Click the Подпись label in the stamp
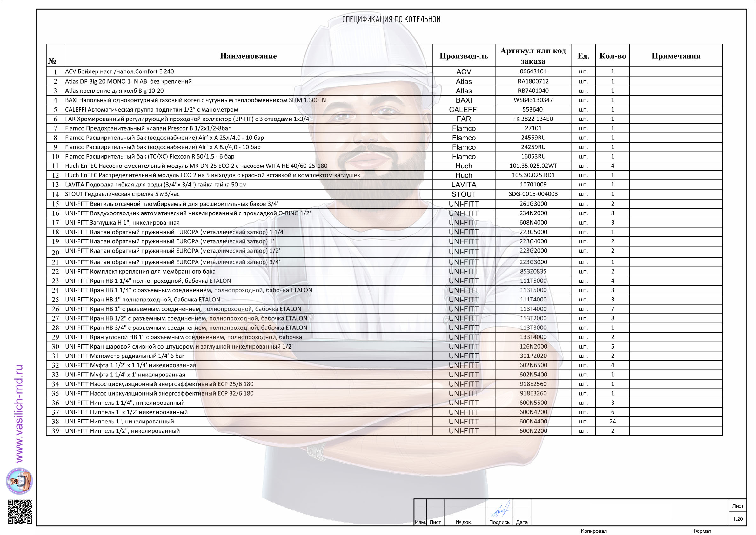The height and width of the screenshot is (535, 756). (499, 522)
